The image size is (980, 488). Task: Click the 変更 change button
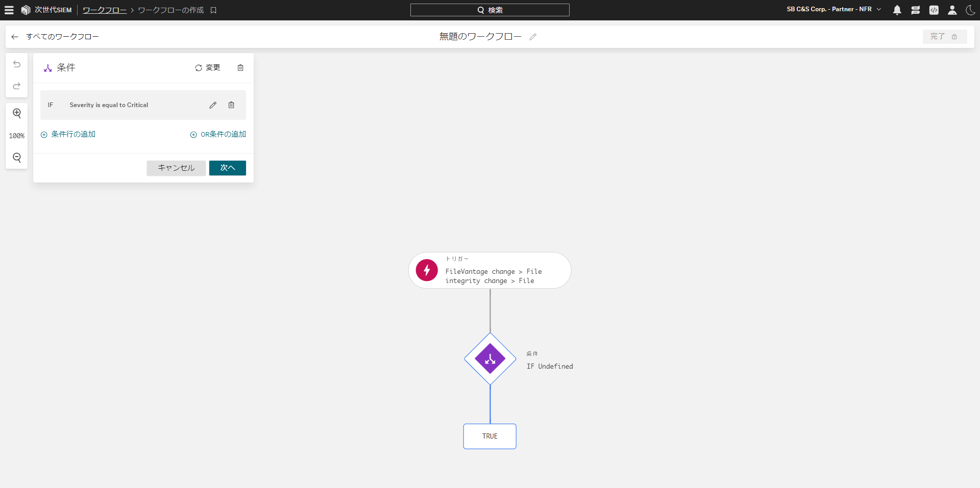click(x=207, y=68)
